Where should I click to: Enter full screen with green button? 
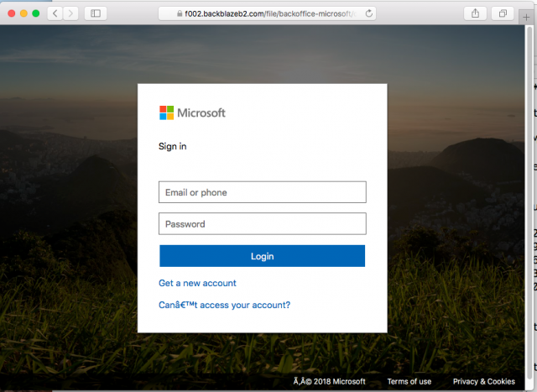35,13
